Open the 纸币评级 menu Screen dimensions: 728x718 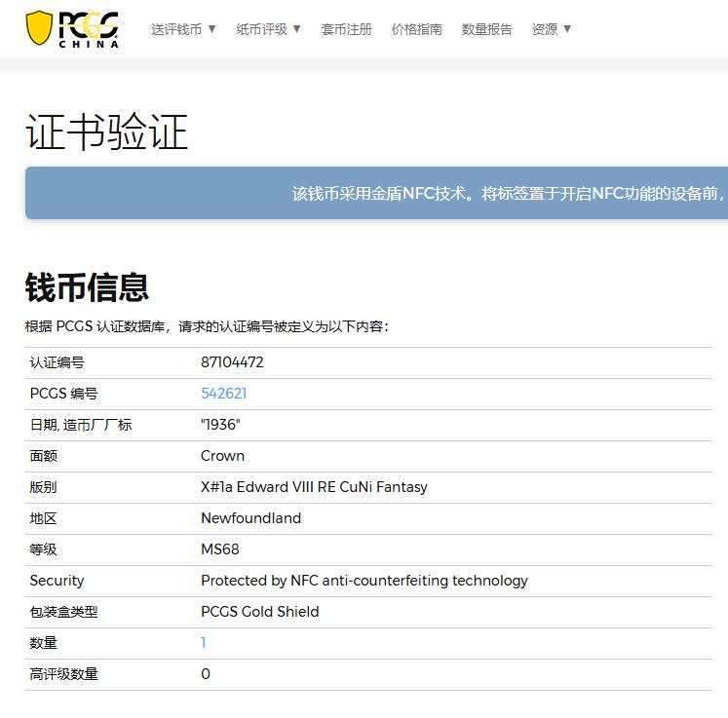click(x=261, y=29)
